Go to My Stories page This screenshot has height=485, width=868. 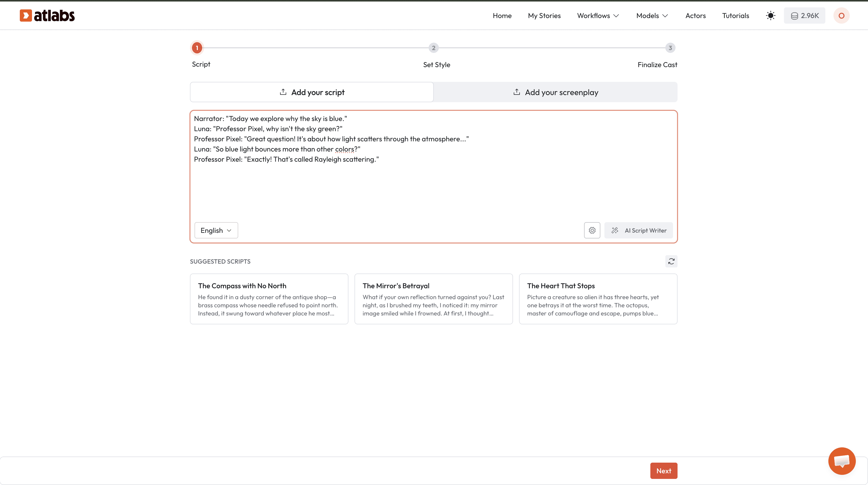click(x=544, y=16)
